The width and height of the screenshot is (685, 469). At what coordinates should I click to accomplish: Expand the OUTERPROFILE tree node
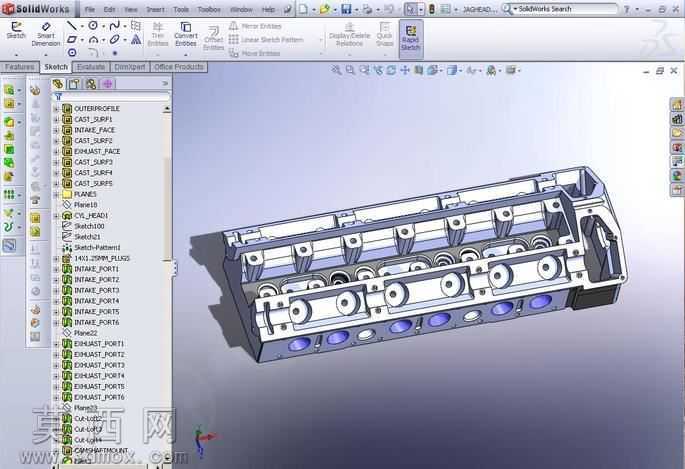56,108
